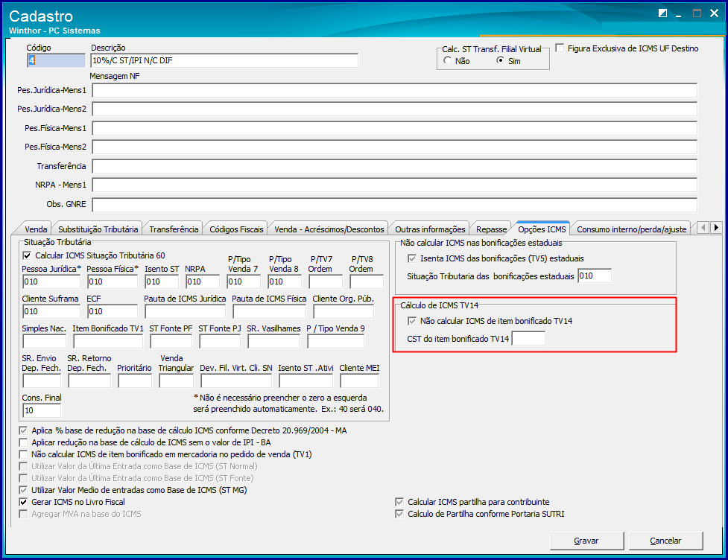The image size is (728, 560).
Task: Click the P/Tipo Venda 7 field
Action: [x=244, y=281]
